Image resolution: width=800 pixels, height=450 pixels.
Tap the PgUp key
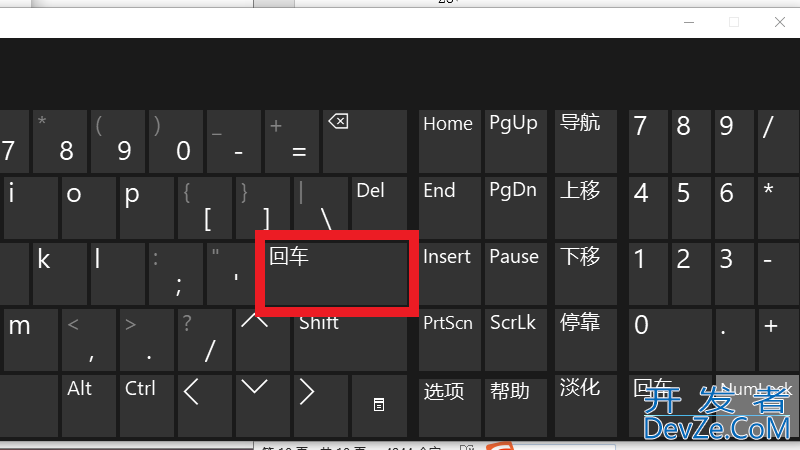515,141
